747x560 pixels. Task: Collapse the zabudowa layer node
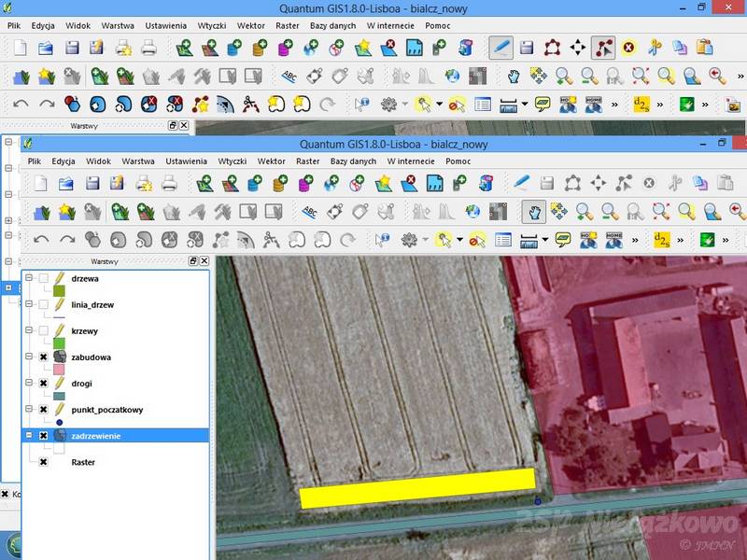(x=29, y=356)
